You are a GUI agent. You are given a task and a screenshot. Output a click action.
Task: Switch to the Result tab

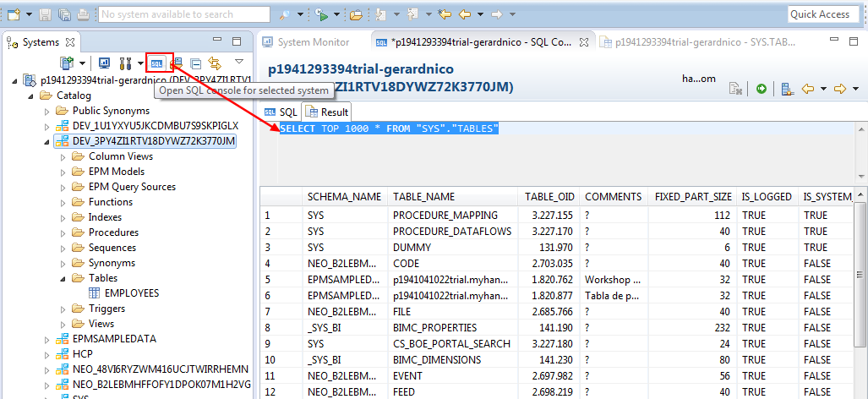326,112
